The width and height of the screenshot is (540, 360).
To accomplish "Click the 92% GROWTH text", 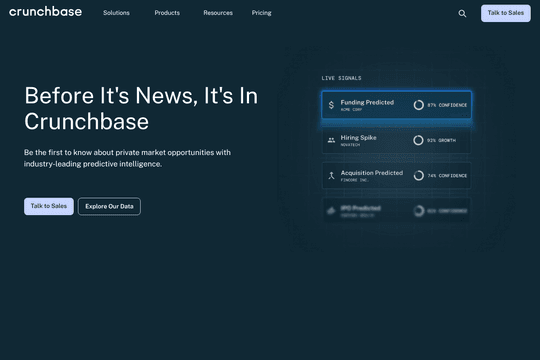I will click(x=441, y=140).
